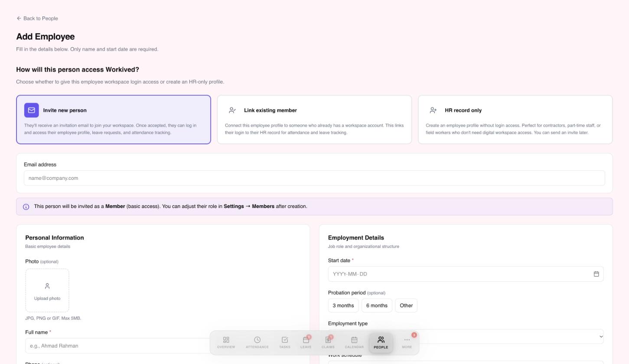The width and height of the screenshot is (629, 364).
Task: Follow the Back to People link
Action: 37,18
